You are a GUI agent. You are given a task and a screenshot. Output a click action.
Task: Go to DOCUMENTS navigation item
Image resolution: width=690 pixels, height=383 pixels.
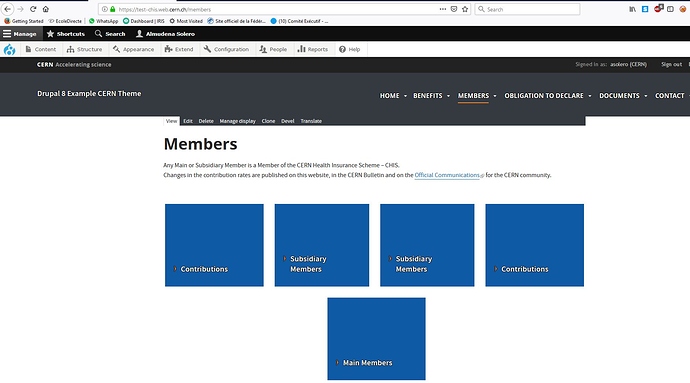pyautogui.click(x=619, y=96)
